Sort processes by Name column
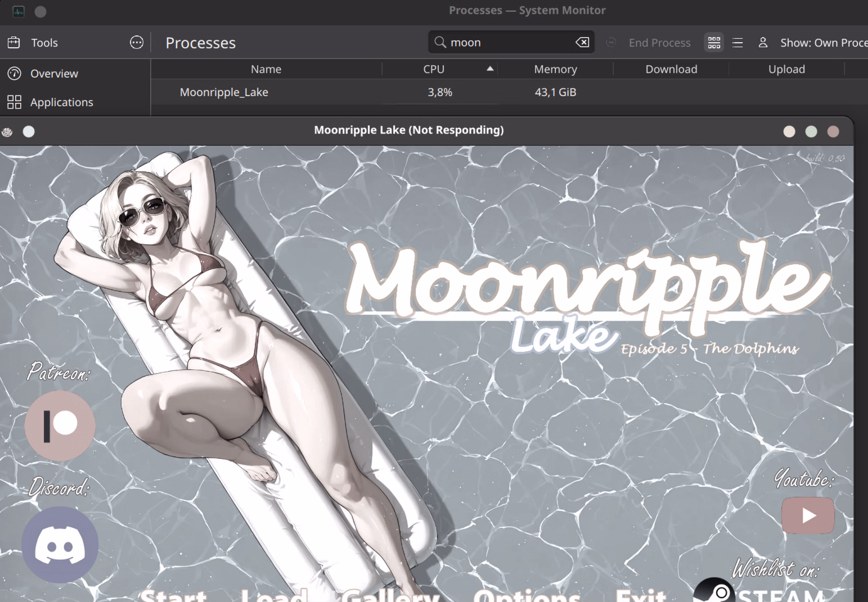Viewport: 868px width, 602px height. [x=266, y=69]
